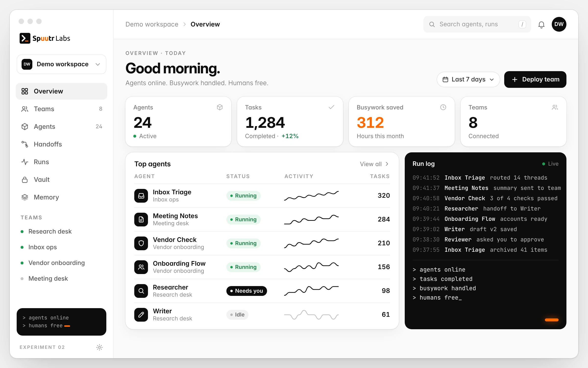
Task: Click people icon on Teams card
Action: coord(555,107)
